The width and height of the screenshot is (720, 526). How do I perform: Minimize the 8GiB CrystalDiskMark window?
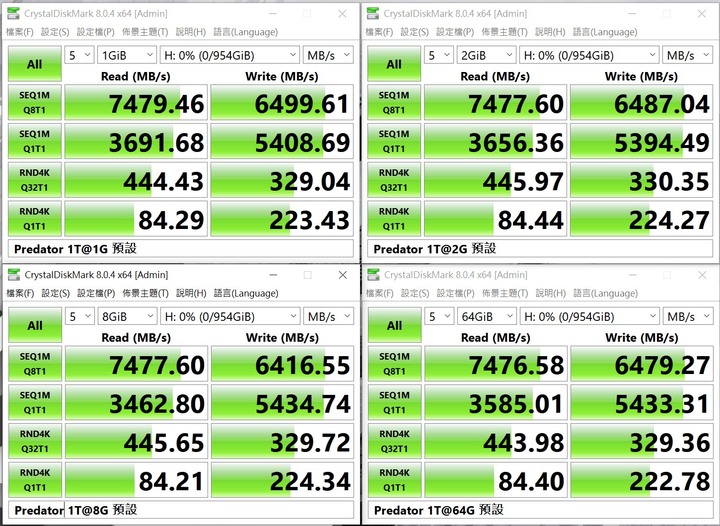click(274, 275)
